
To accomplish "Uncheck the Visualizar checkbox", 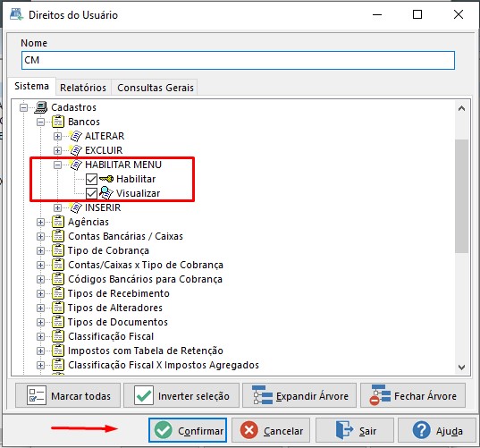I will point(91,193).
